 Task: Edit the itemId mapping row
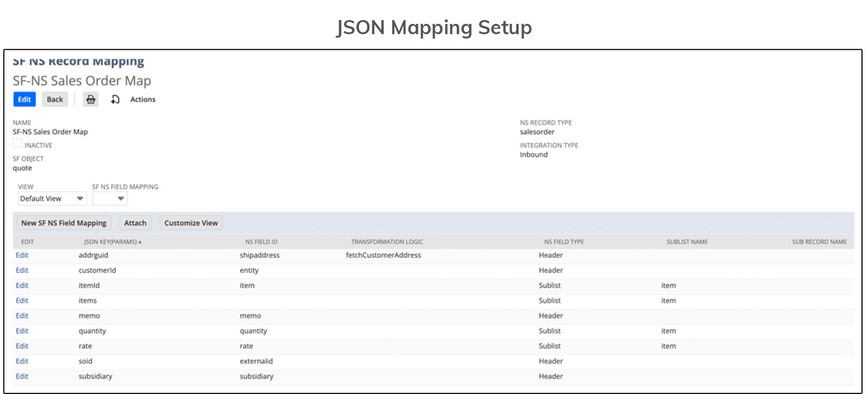coord(22,285)
